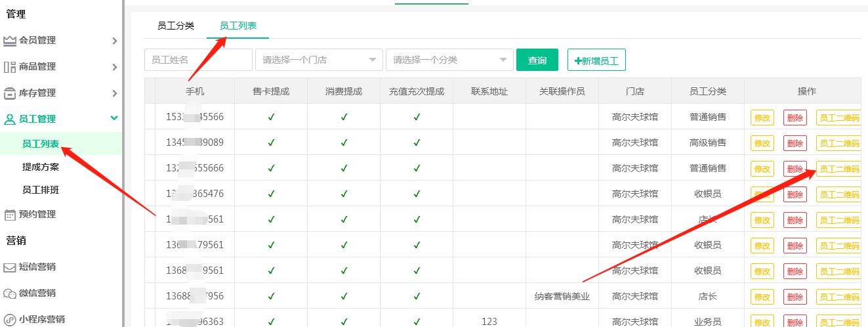The height and width of the screenshot is (327, 868).
Task: Collapse the 员工管理 menu chevron
Action: pos(114,119)
